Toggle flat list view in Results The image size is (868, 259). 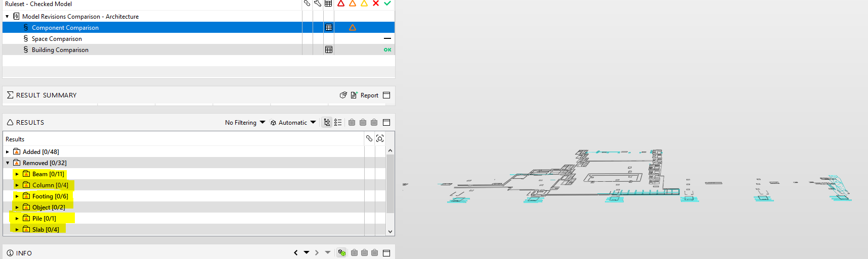(338, 122)
